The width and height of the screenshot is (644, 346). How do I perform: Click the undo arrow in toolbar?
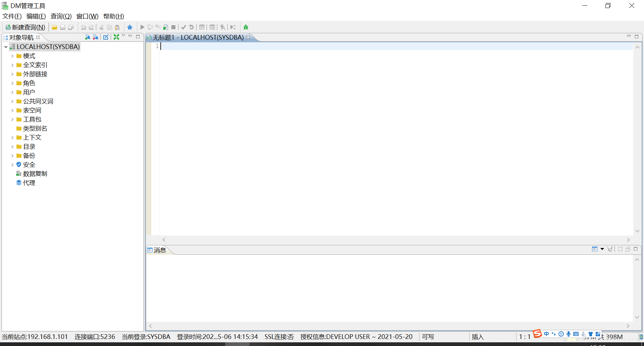(84, 27)
